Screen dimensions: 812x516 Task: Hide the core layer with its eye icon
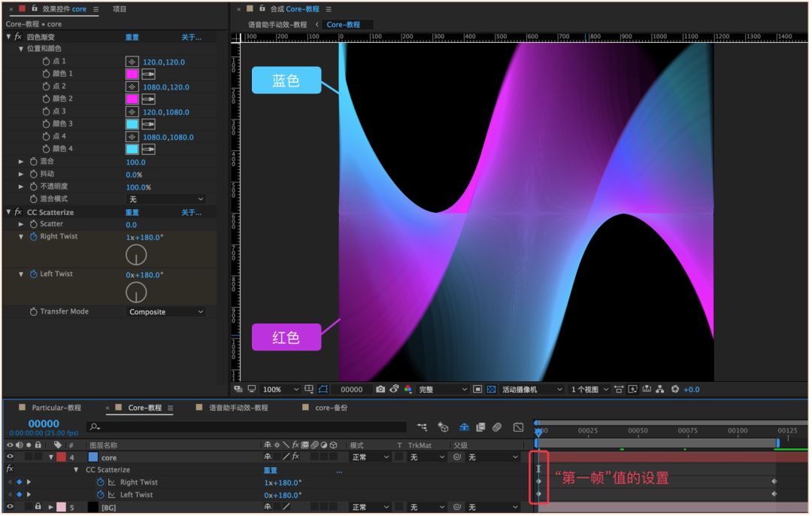pos(10,457)
